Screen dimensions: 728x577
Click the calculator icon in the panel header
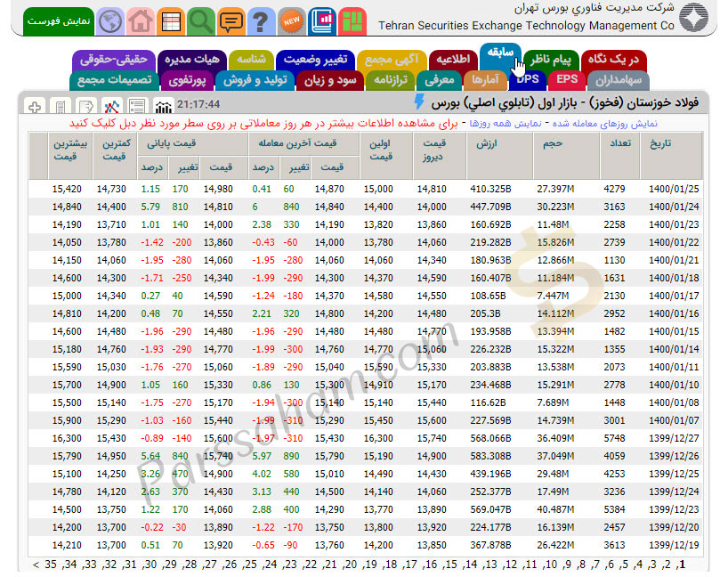[60, 107]
